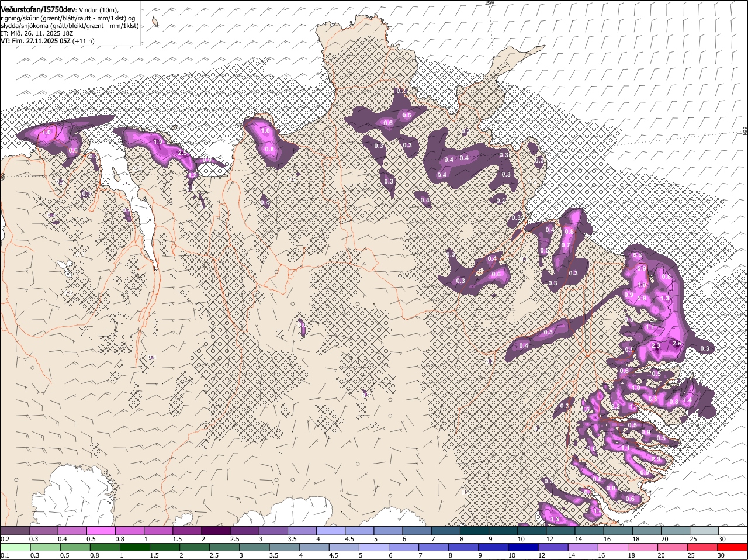Click the '15W' longitude label at the top edge
This screenshot has width=748, height=560.
489,3
